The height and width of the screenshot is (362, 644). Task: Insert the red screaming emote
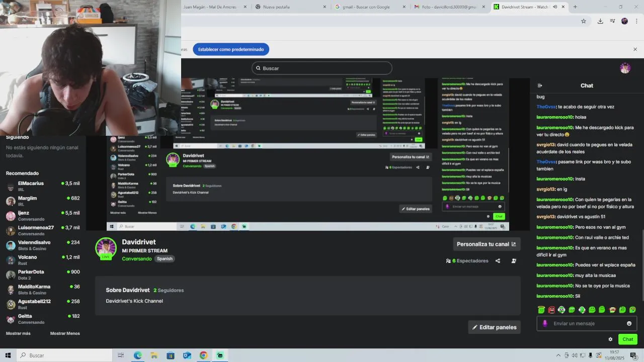(551, 310)
